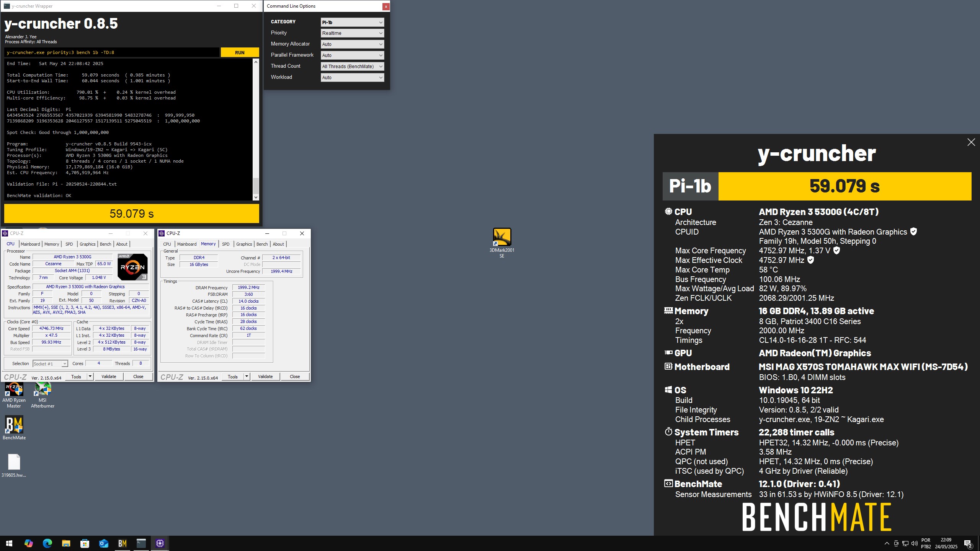The image size is (980, 551).
Task: Switch to Graphics tab in left CPU-Z
Action: coord(88,244)
